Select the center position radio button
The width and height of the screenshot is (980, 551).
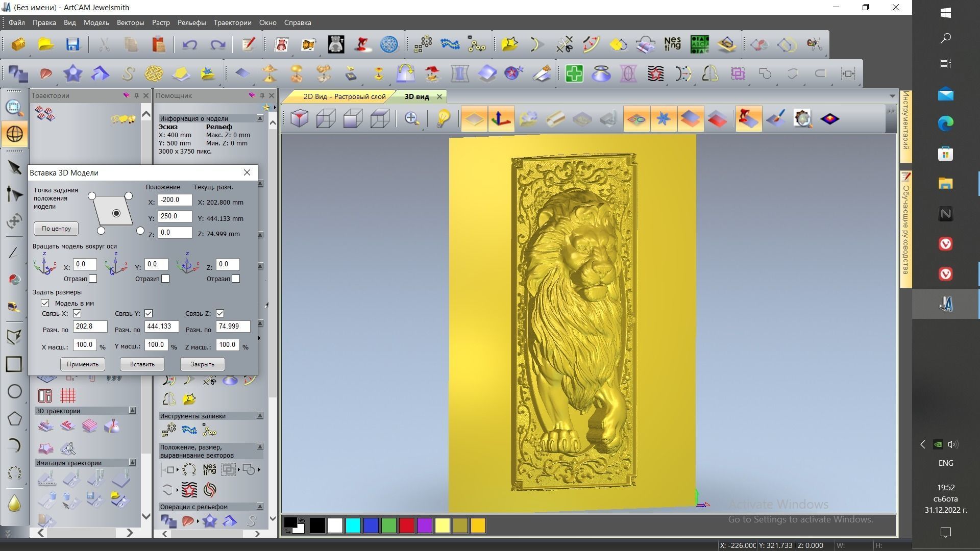(116, 213)
